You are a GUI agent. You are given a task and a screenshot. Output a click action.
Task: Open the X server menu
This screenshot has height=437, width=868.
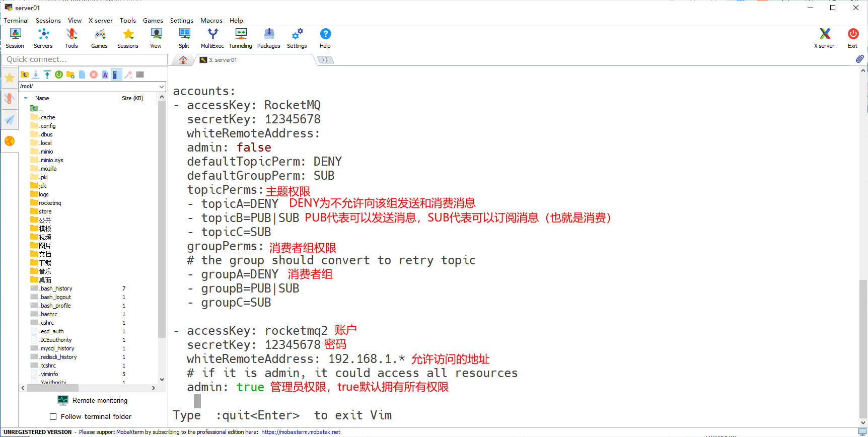[x=101, y=21]
